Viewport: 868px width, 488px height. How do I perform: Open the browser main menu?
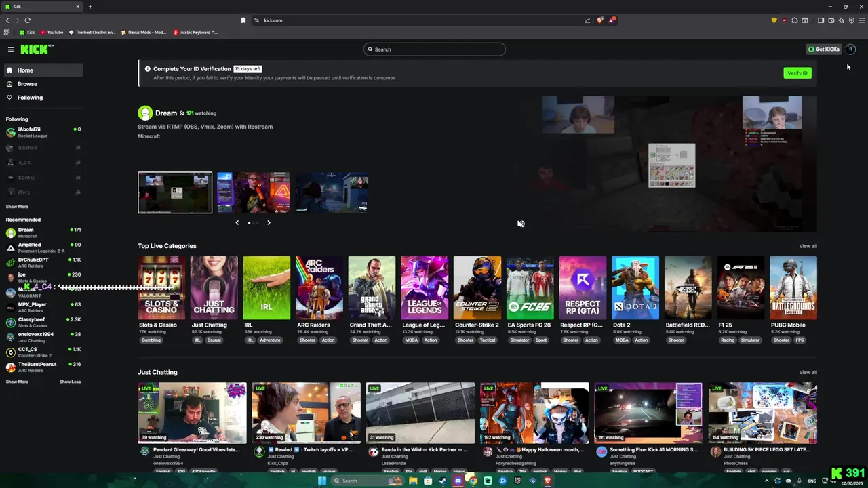(862, 20)
